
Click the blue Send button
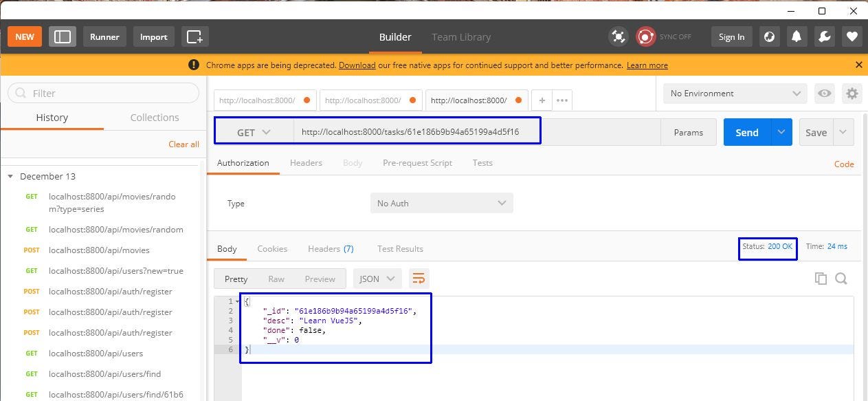click(747, 133)
